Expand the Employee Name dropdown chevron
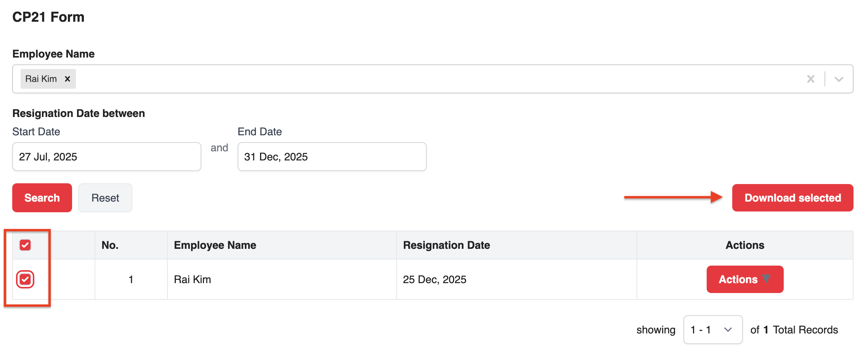Viewport: 868px width, 354px height. [839, 79]
